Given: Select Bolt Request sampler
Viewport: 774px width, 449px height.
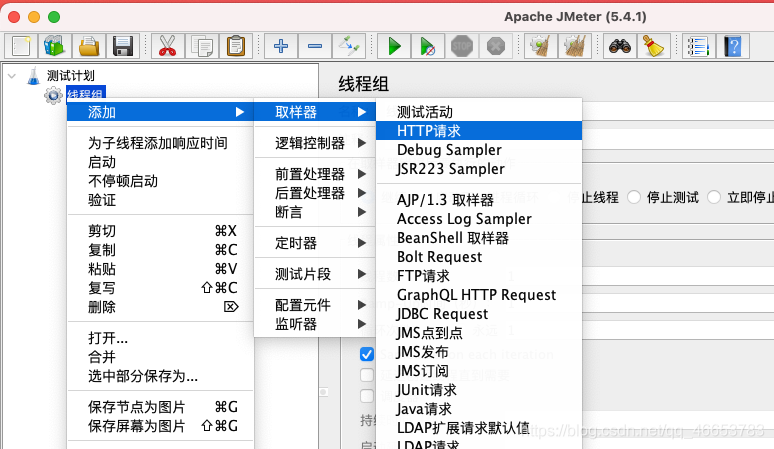Looking at the screenshot, I should [479, 257].
